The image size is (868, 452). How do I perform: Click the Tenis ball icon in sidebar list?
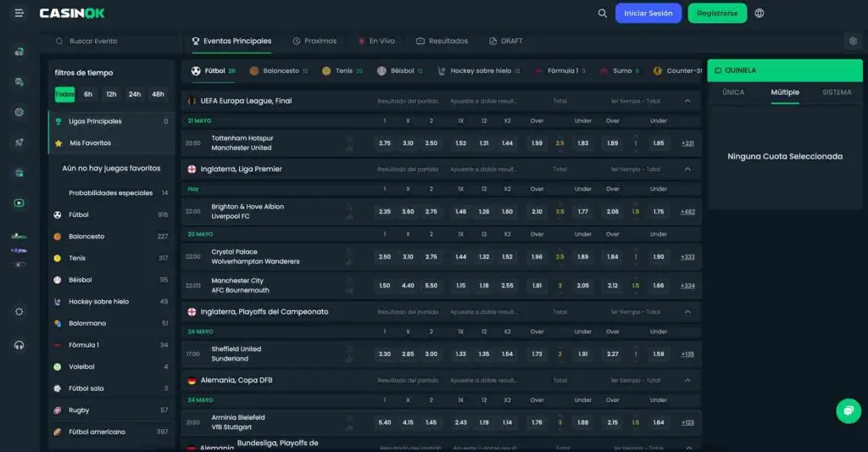(57, 258)
